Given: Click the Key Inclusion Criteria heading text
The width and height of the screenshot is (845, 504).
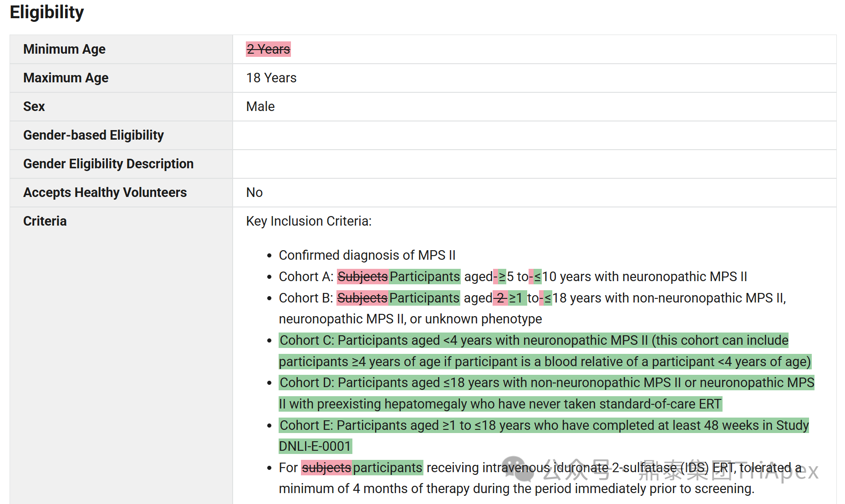Looking at the screenshot, I should 309,221.
